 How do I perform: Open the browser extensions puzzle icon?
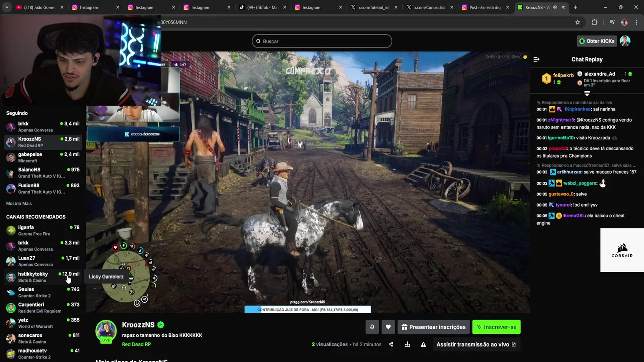[x=594, y=22]
